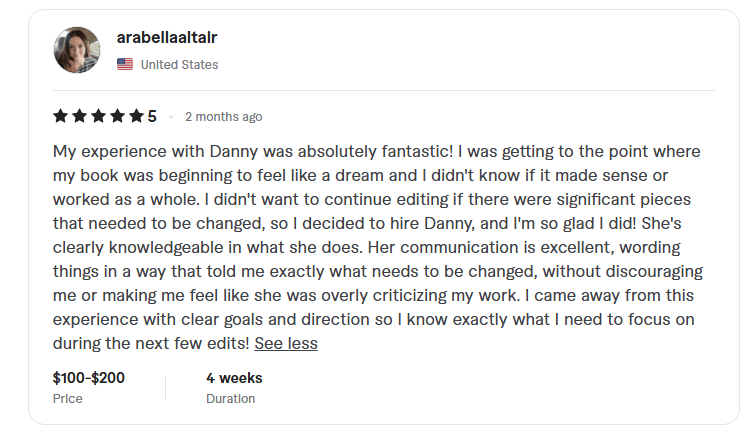Click the United States country label
The height and width of the screenshot is (430, 750).
179,65
